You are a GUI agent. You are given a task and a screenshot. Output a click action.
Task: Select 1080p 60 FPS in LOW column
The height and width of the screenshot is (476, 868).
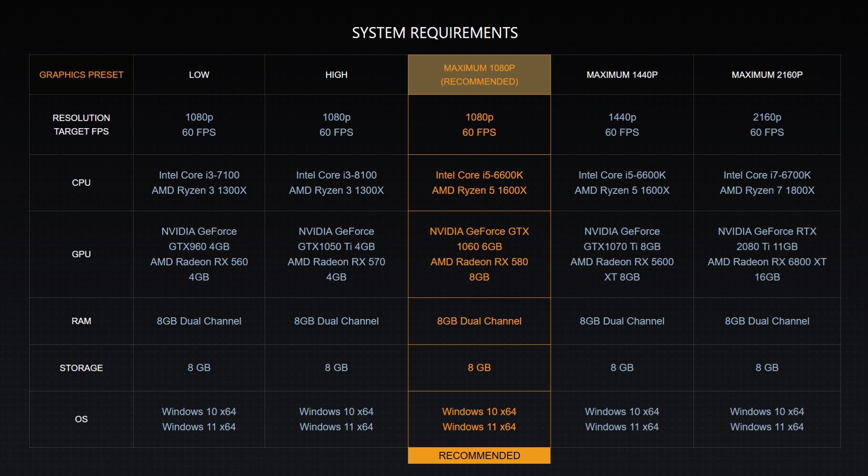tap(199, 125)
